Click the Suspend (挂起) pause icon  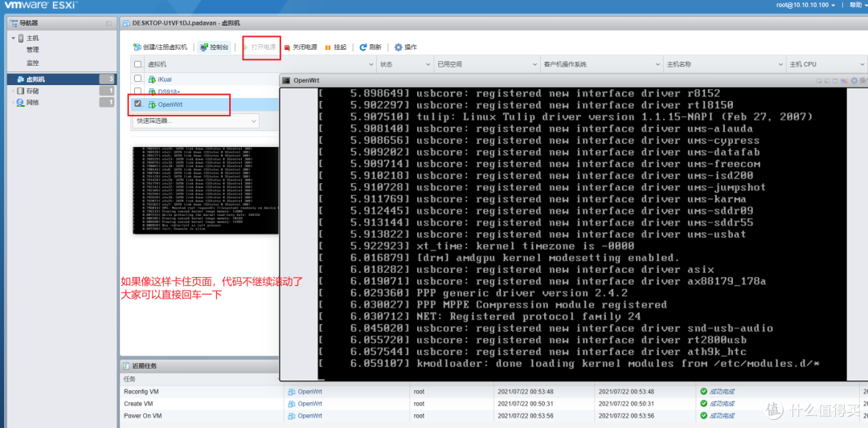[x=328, y=47]
